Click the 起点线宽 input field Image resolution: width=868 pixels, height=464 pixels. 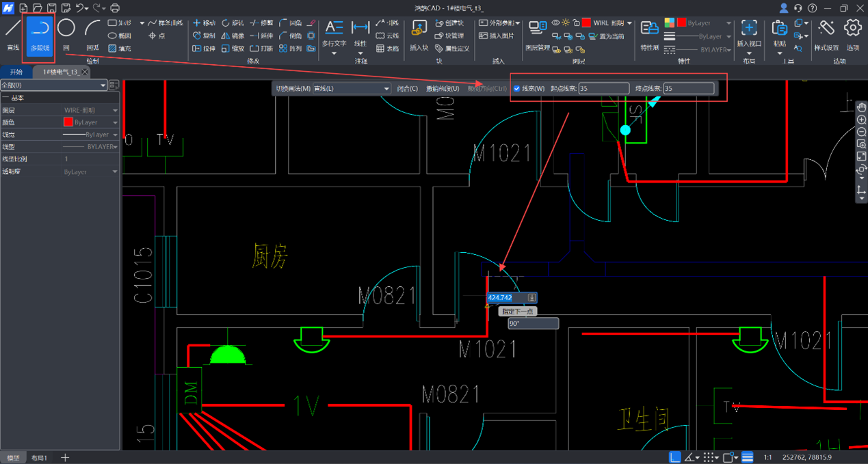point(603,89)
